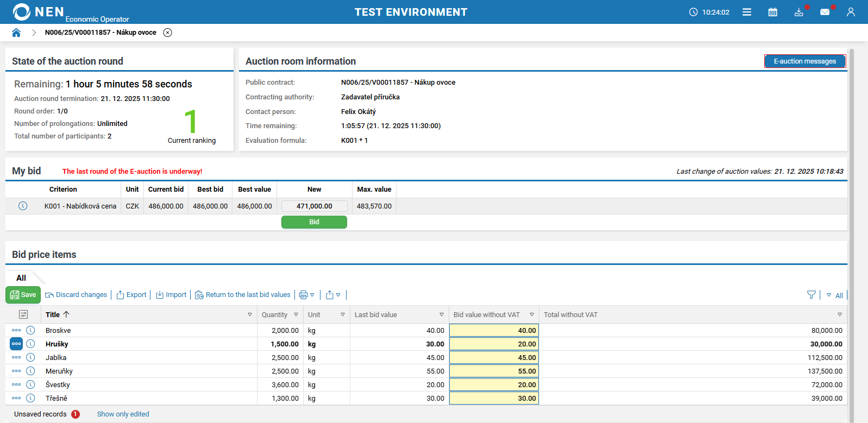Click the home icon in breadcrumb
The height and width of the screenshot is (423, 868).
pyautogui.click(x=16, y=33)
